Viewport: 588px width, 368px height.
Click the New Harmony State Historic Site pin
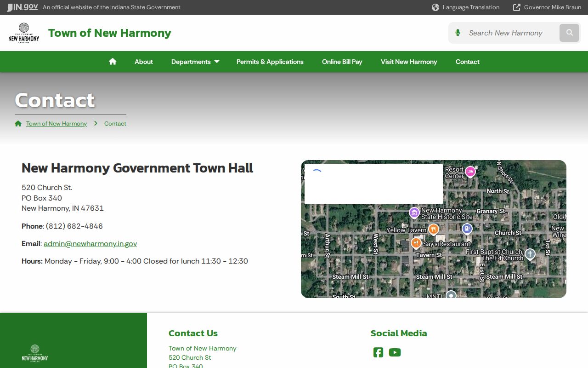(414, 213)
